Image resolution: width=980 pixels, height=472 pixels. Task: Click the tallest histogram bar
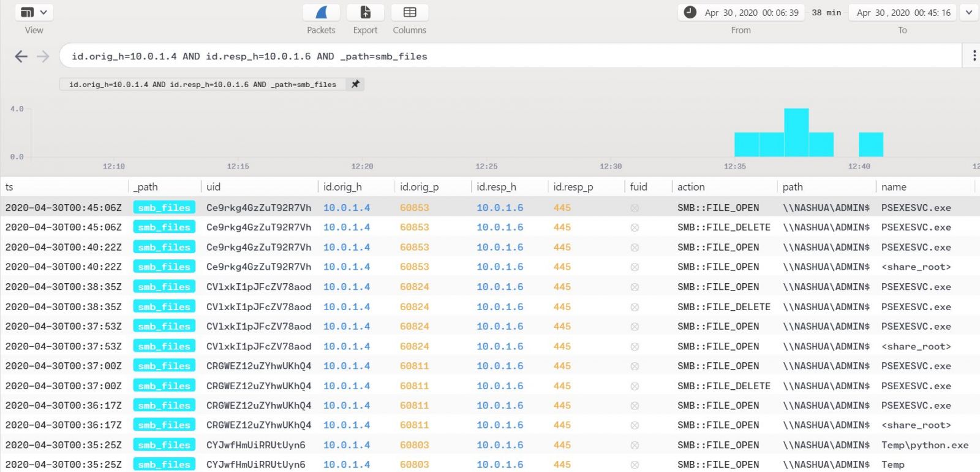tap(796, 132)
